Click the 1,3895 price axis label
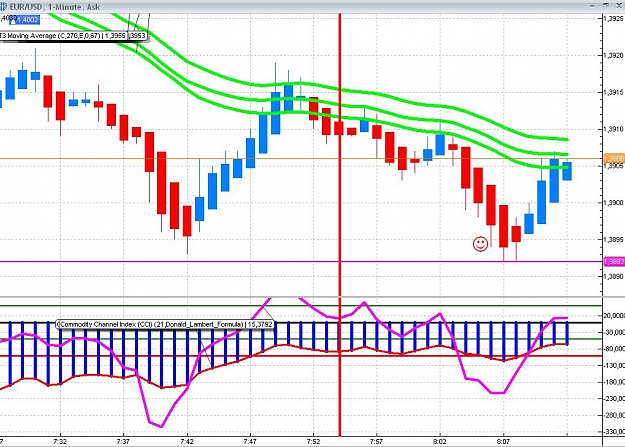625x447 pixels. 614,240
